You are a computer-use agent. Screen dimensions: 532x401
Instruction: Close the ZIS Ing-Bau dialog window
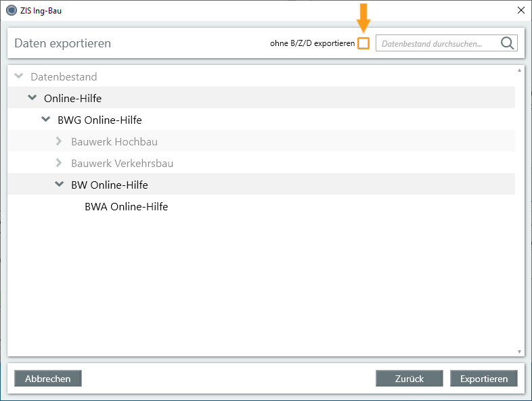[520, 10]
